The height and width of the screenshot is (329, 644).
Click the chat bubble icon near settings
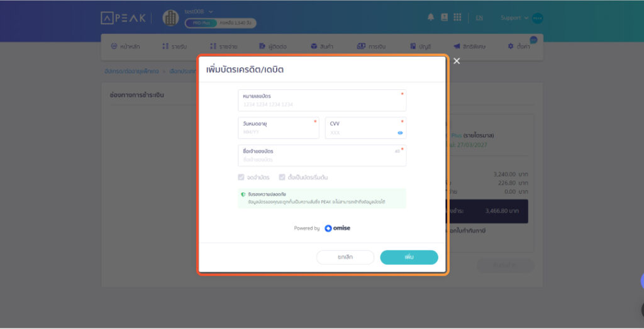pyautogui.click(x=533, y=40)
